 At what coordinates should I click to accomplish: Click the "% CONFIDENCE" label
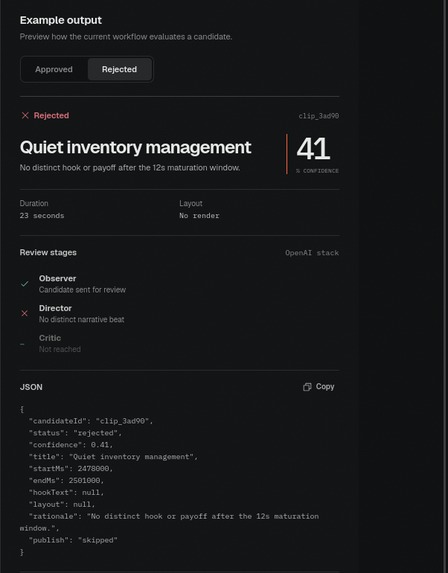[x=317, y=171]
